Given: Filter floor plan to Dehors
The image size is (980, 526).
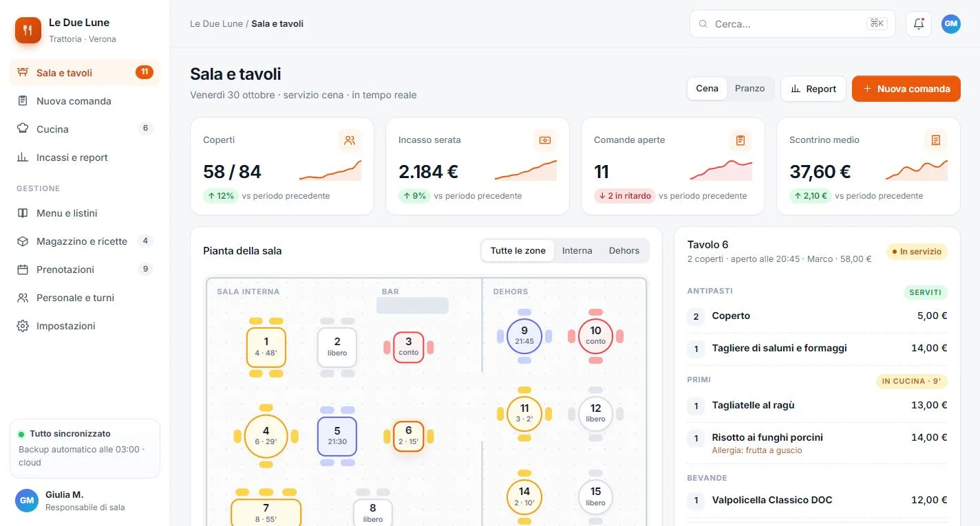Looking at the screenshot, I should coord(624,251).
